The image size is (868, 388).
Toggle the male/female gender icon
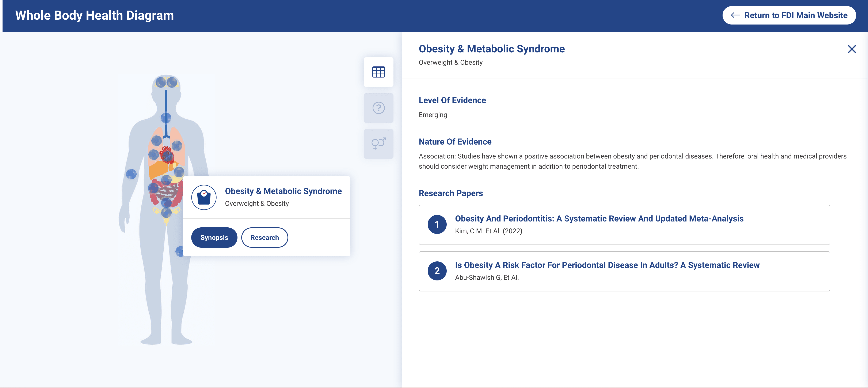tap(378, 144)
